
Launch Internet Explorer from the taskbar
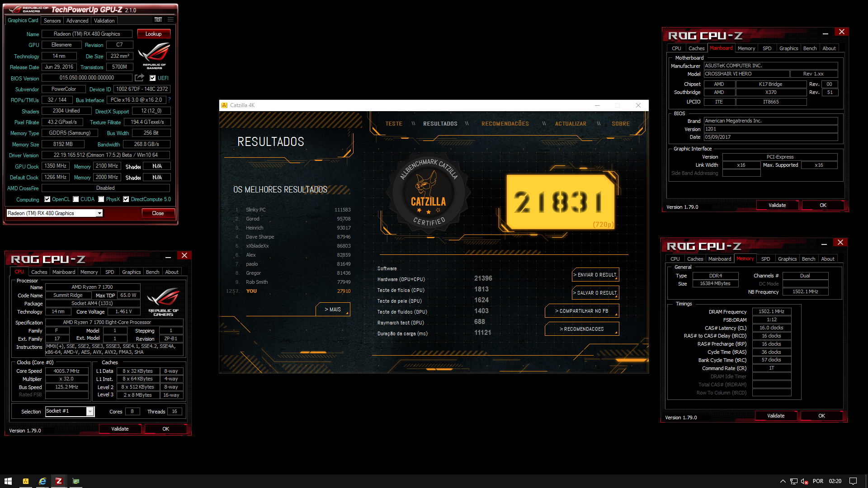[42, 481]
